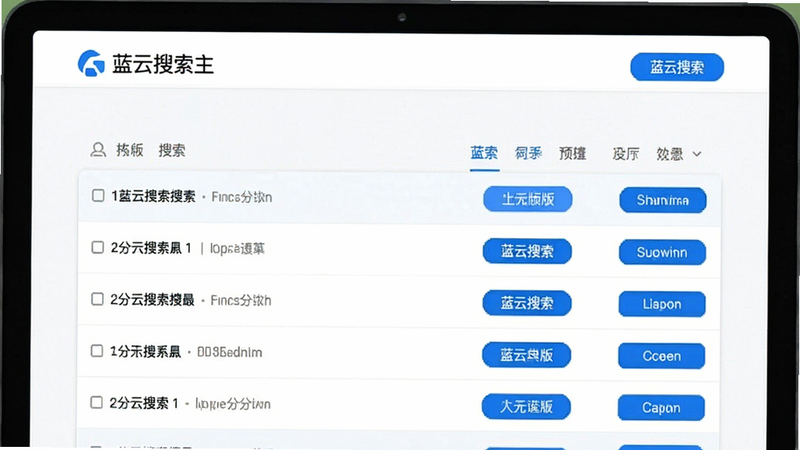Click the 蓝云搜索 button in header

(677, 67)
